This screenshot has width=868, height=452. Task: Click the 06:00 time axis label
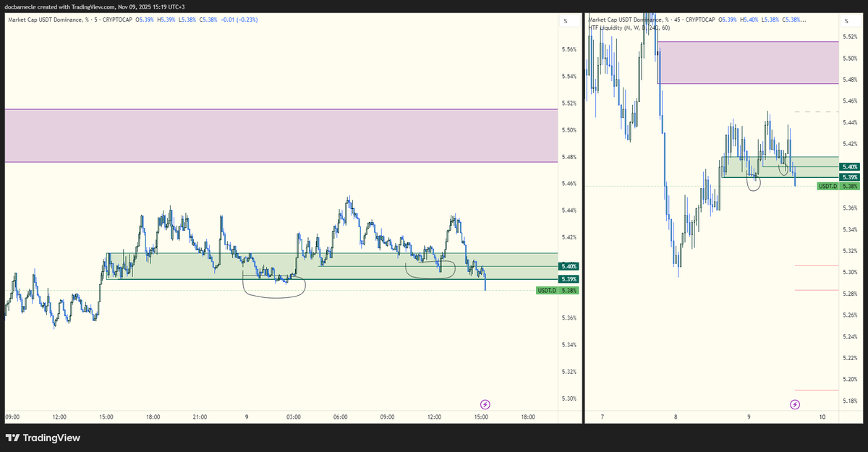click(341, 417)
